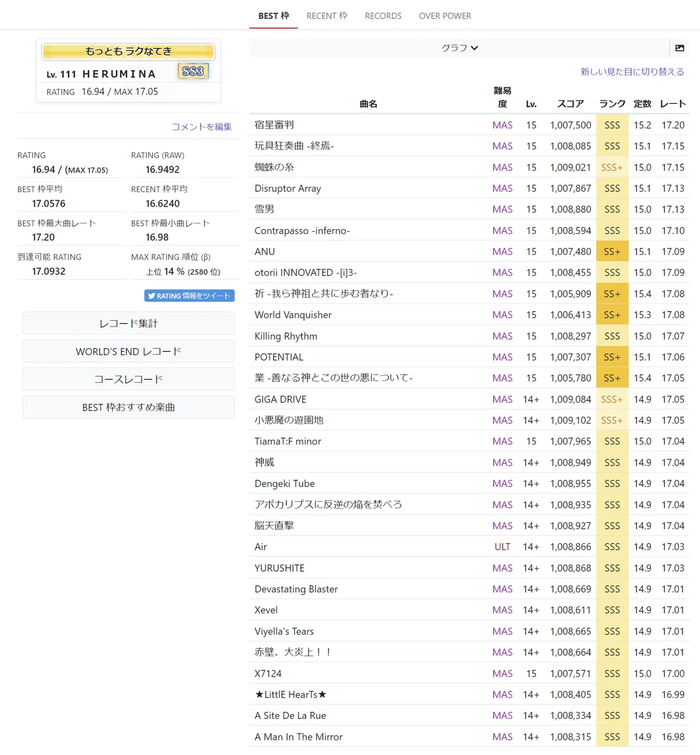The width and height of the screenshot is (700, 755).
Task: Tweet rating info with RATING 情報をツイート button
Action: tap(190, 296)
